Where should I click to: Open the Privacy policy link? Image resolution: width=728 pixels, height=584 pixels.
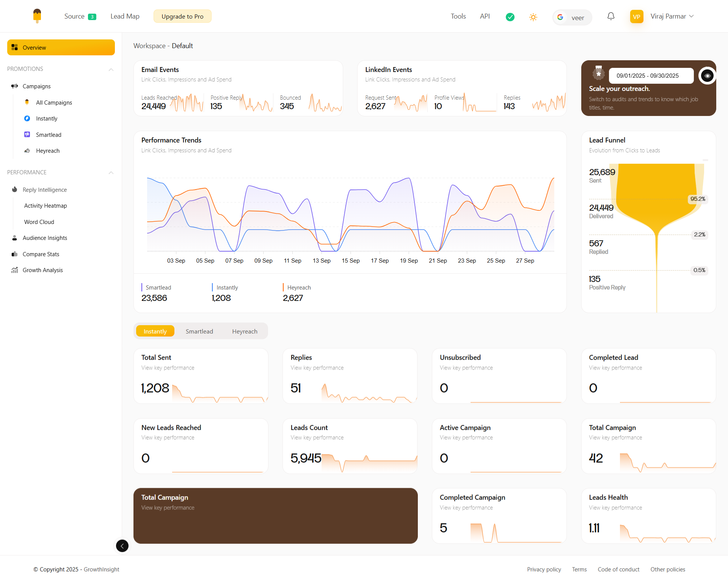(544, 569)
